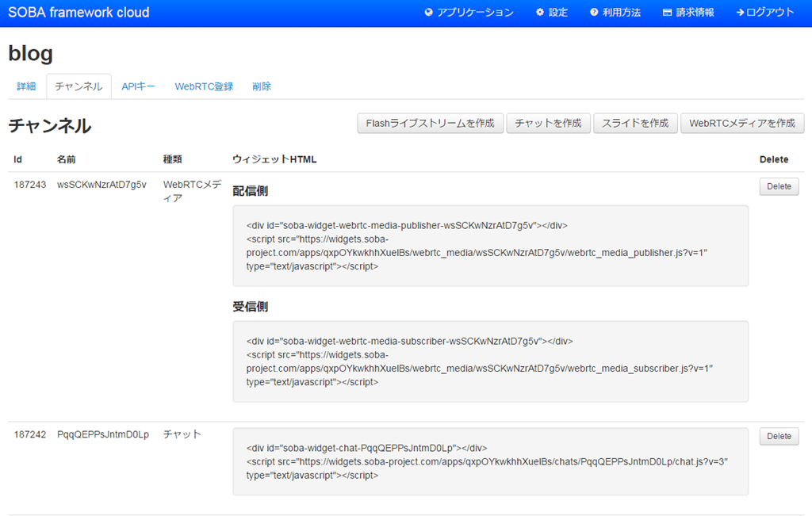The image size is (812, 516).
Task: Click the ログアウト link text
Action: pos(770,13)
